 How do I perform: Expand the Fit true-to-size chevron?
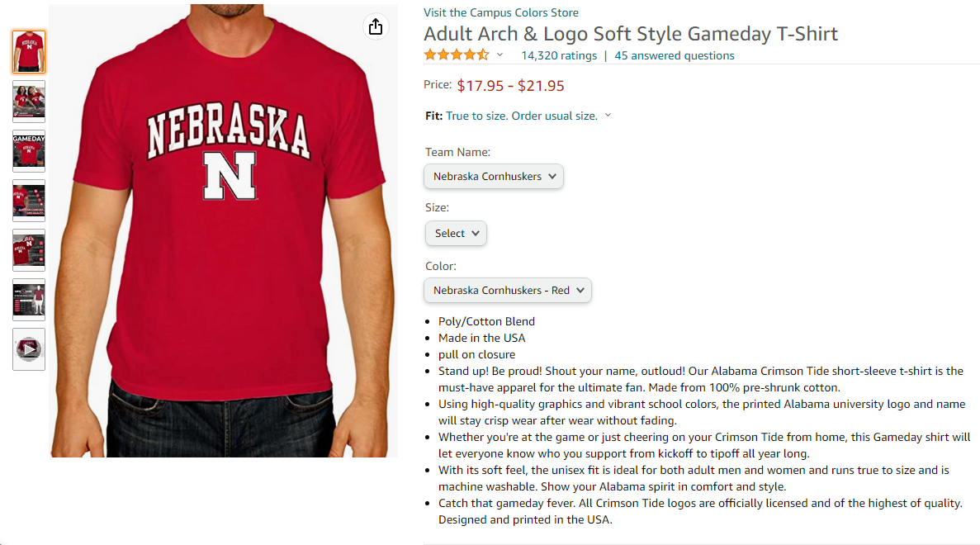pos(608,116)
